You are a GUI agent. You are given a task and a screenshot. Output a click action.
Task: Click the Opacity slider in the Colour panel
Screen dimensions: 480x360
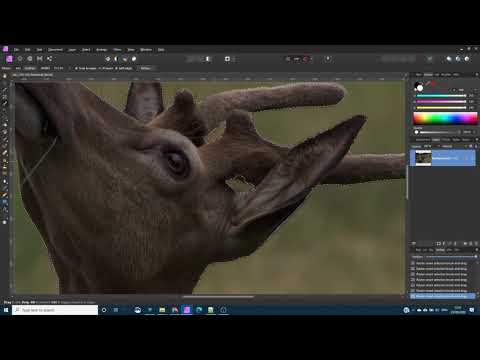click(x=438, y=132)
